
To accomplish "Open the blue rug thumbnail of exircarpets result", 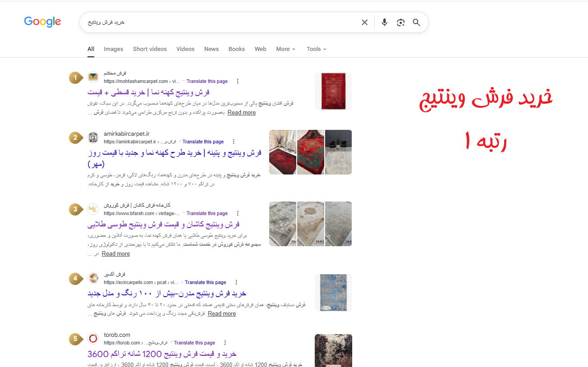I will point(333,293).
